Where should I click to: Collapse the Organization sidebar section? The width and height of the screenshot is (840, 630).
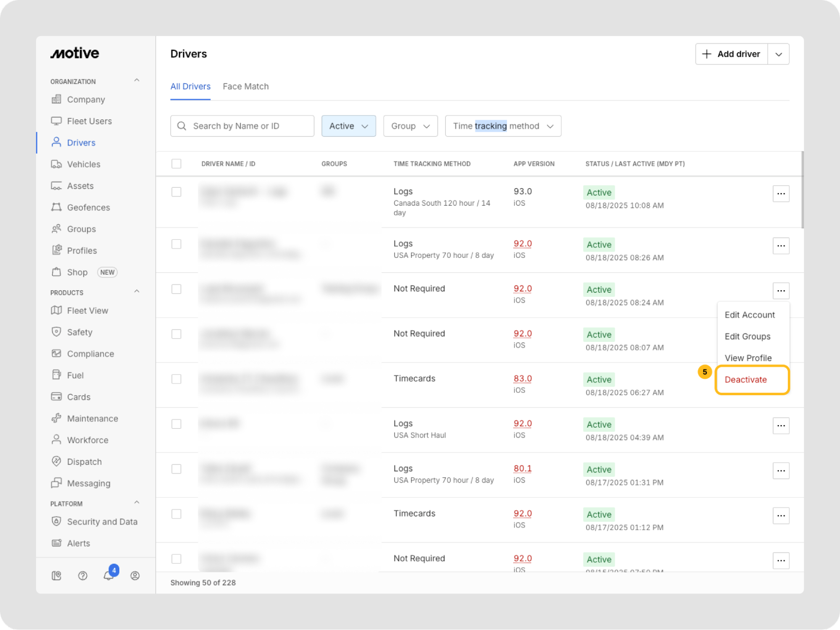click(x=137, y=80)
